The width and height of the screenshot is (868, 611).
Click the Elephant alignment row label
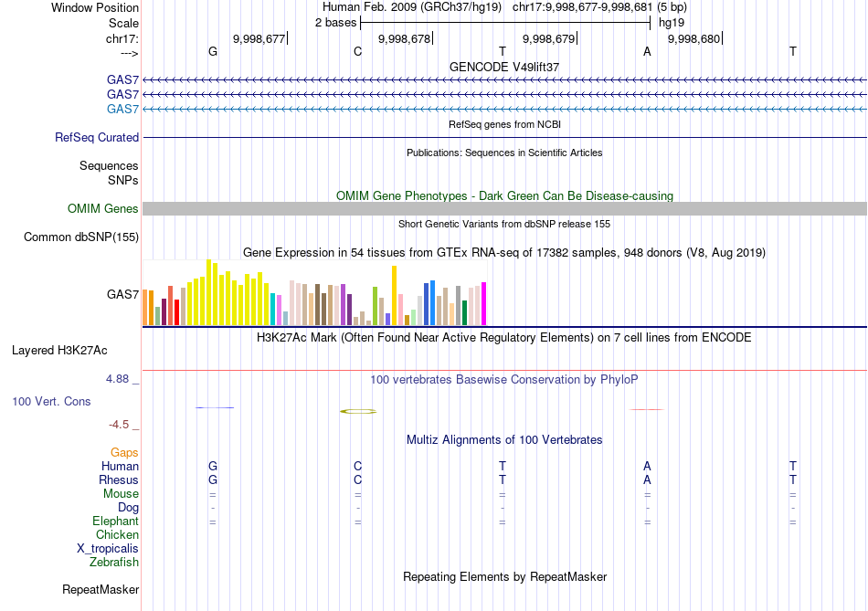point(116,521)
